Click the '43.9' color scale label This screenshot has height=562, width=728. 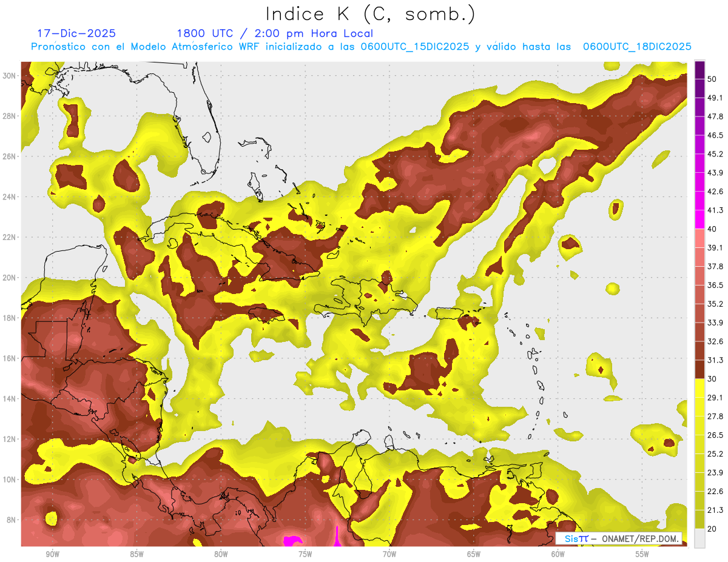click(715, 173)
